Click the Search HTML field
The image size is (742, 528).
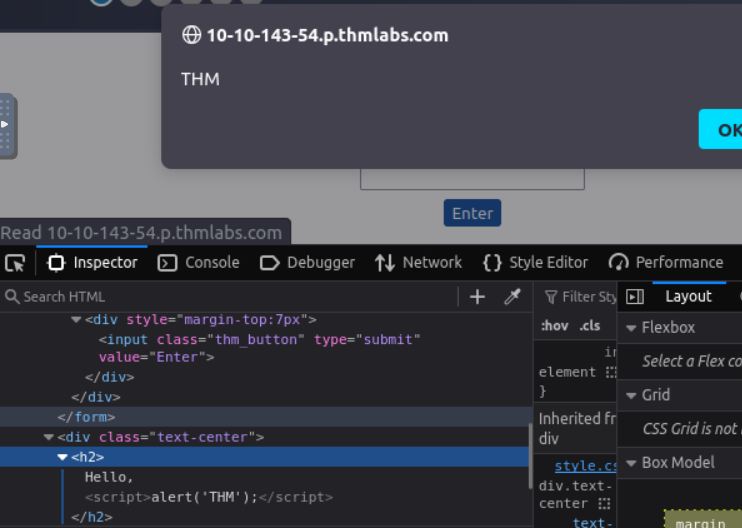click(230, 297)
